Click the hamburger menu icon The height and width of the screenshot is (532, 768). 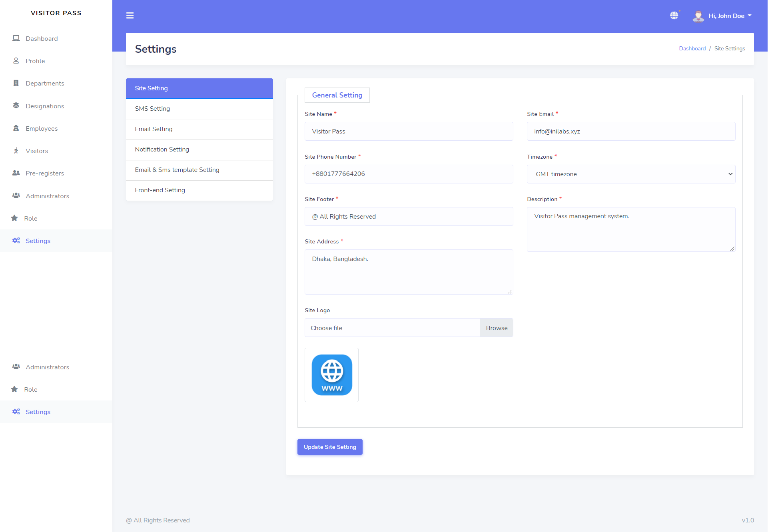click(x=130, y=16)
